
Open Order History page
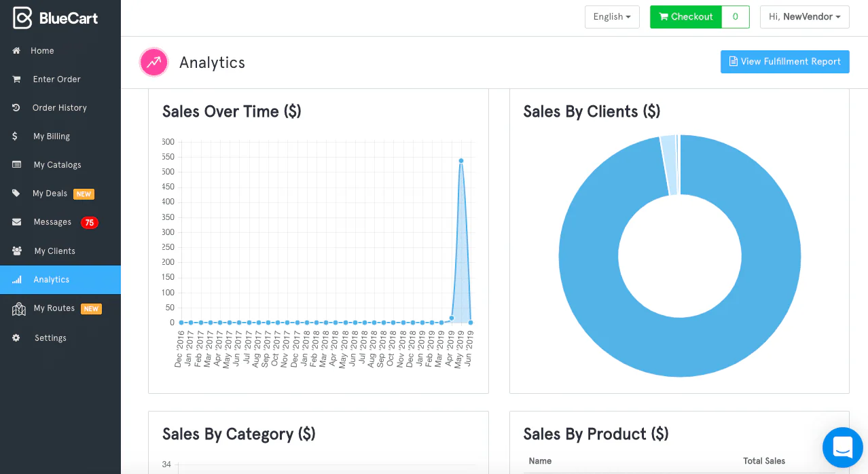[60, 108]
